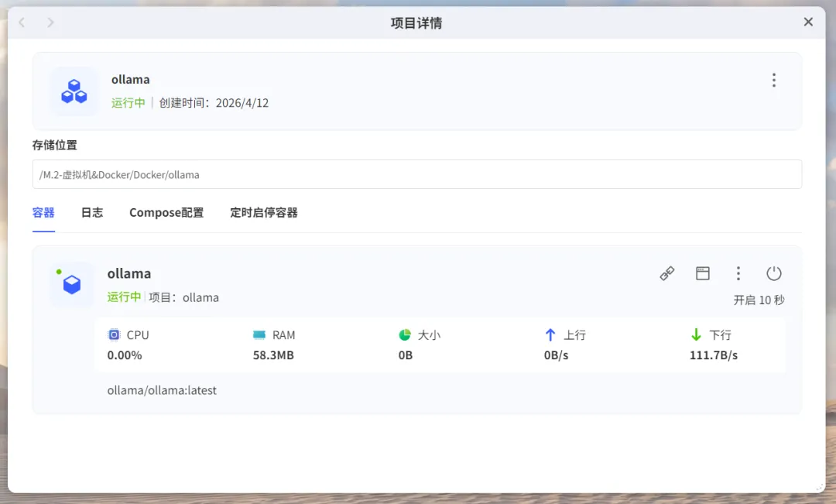Click the 创建时间: 2026/4/12 text

[214, 103]
